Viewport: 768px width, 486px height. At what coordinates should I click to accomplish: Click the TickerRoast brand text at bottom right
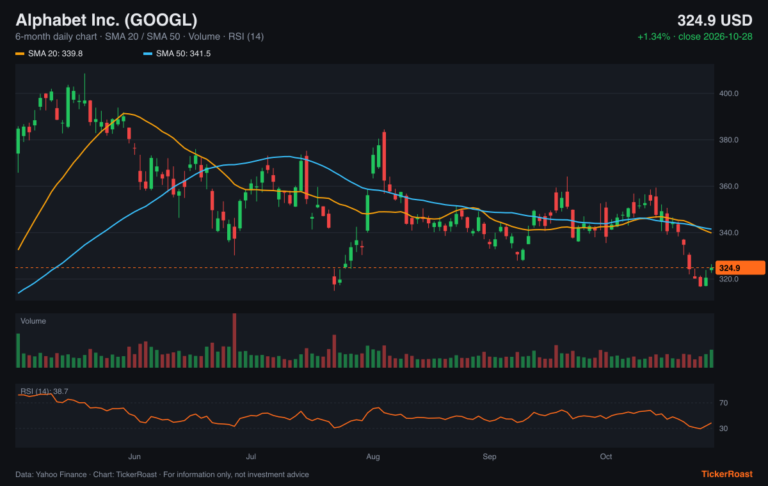point(727,474)
